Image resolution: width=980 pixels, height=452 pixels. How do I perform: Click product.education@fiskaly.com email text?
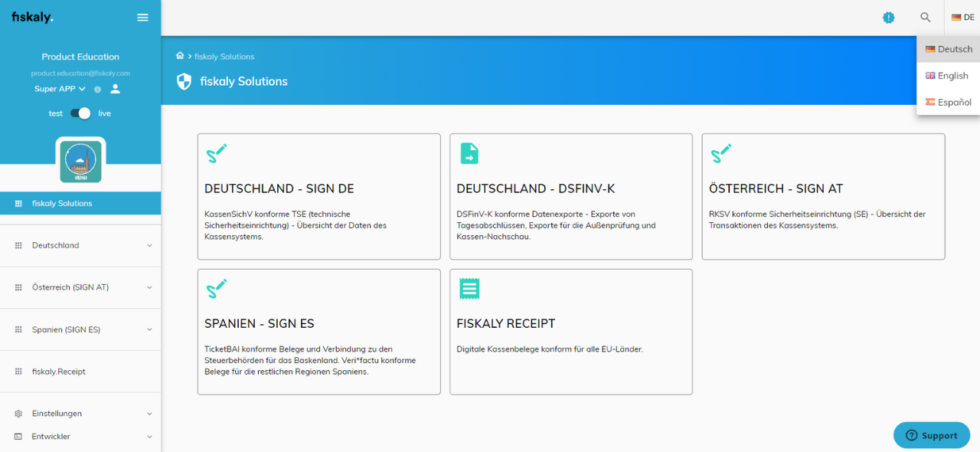(x=80, y=74)
